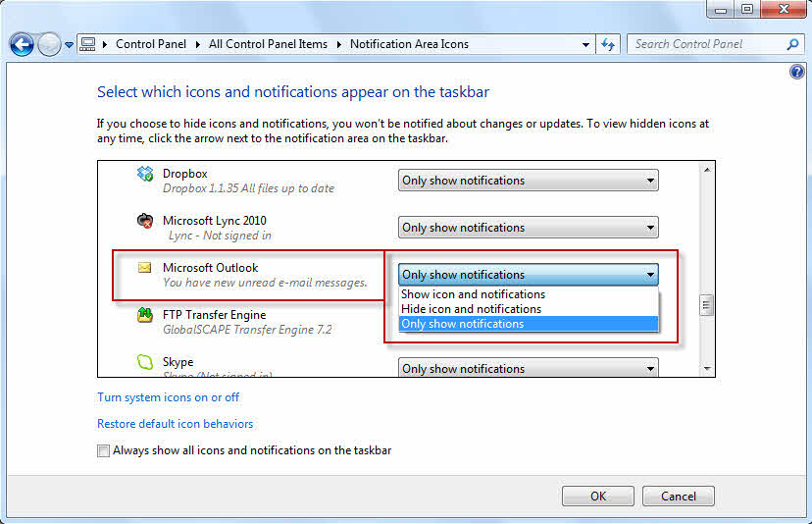The width and height of the screenshot is (812, 524).
Task: Expand breadcrumb arrow after All Control Panel Items
Action: [339, 44]
